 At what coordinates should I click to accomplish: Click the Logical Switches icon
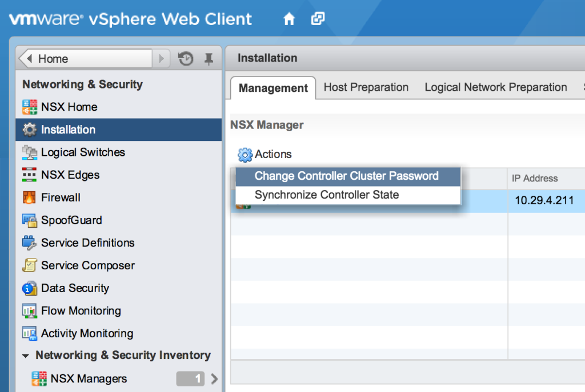click(30, 152)
